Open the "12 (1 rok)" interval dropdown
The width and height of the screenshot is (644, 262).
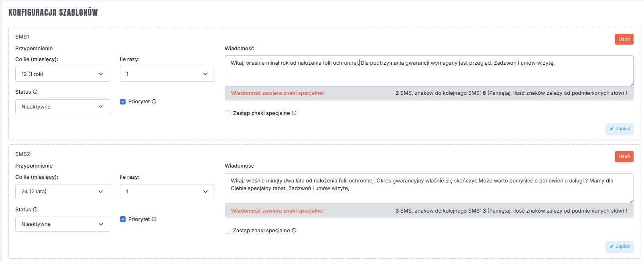pos(63,74)
